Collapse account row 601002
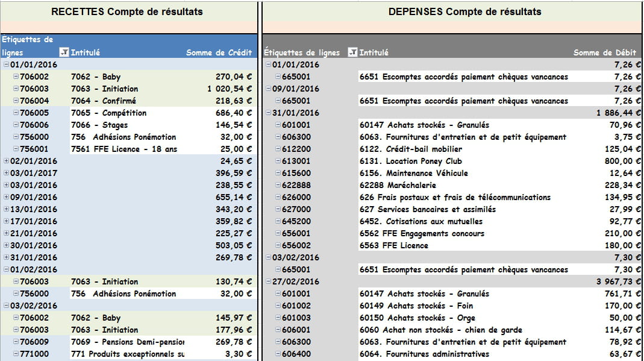Screen dimensions: 644x361 click(x=278, y=306)
